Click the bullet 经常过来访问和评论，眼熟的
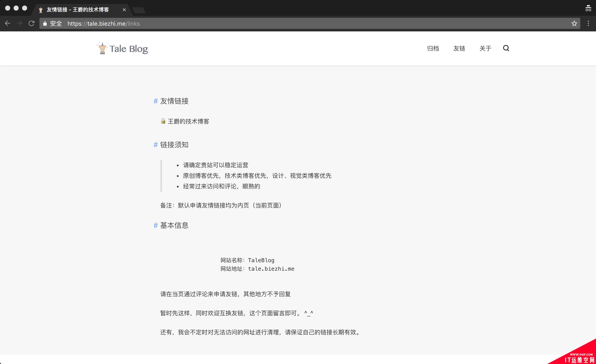The image size is (596, 364). [x=222, y=186]
